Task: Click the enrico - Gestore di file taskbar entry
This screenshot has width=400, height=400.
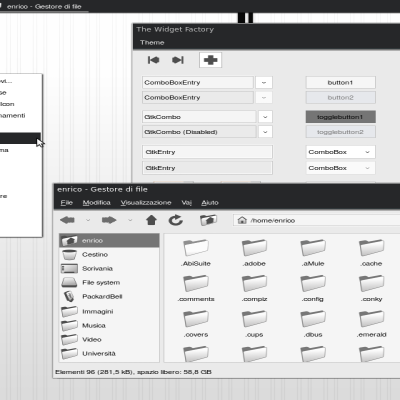Action: pyautogui.click(x=43, y=6)
